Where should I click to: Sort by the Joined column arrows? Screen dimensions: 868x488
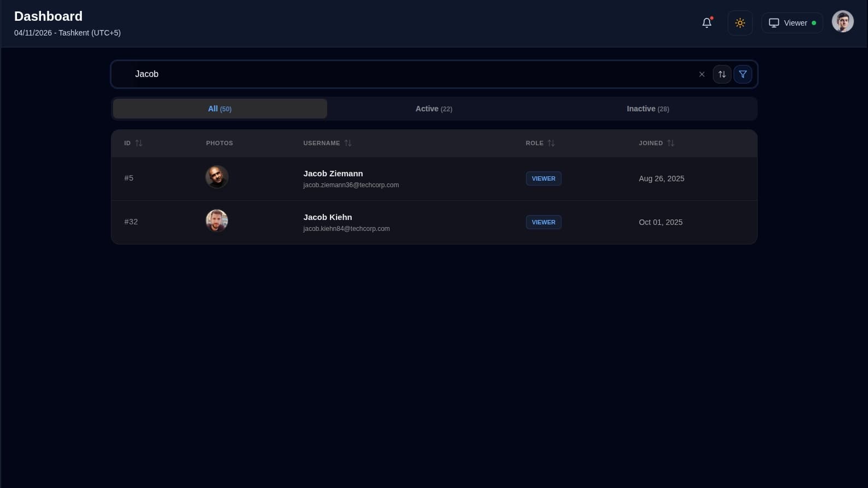point(671,143)
